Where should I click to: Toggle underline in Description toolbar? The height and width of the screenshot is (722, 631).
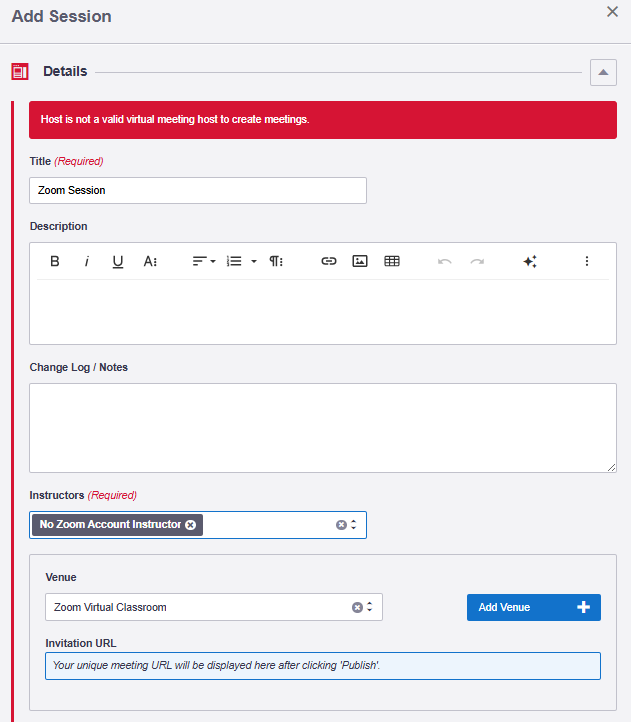point(118,261)
